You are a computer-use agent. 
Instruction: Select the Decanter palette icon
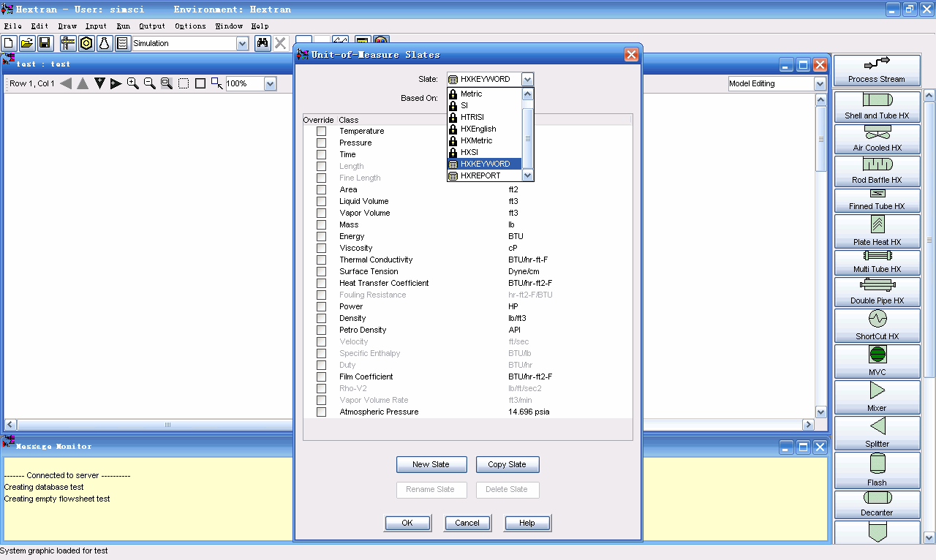pos(877,504)
